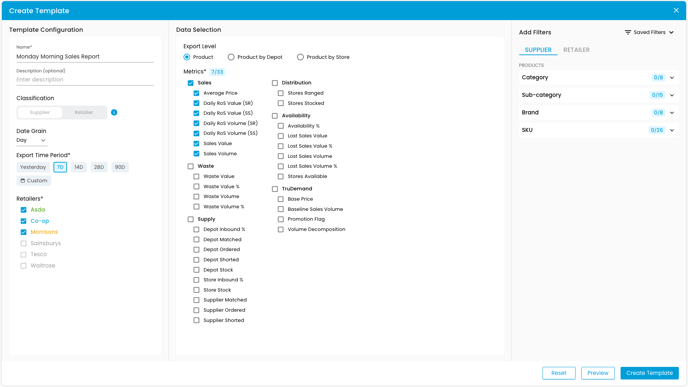Click the Reset button
Screen dimensions: 688x387
point(559,373)
